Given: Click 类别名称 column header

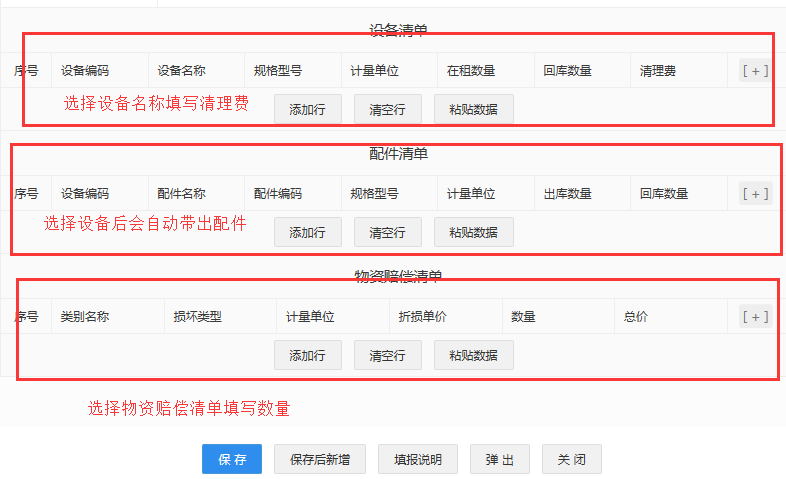Looking at the screenshot, I should click(85, 317).
